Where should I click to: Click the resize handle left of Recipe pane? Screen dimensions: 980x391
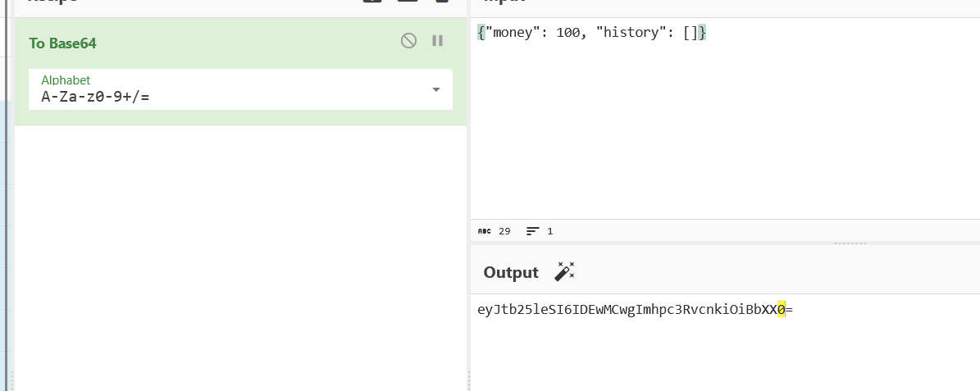click(x=11, y=380)
